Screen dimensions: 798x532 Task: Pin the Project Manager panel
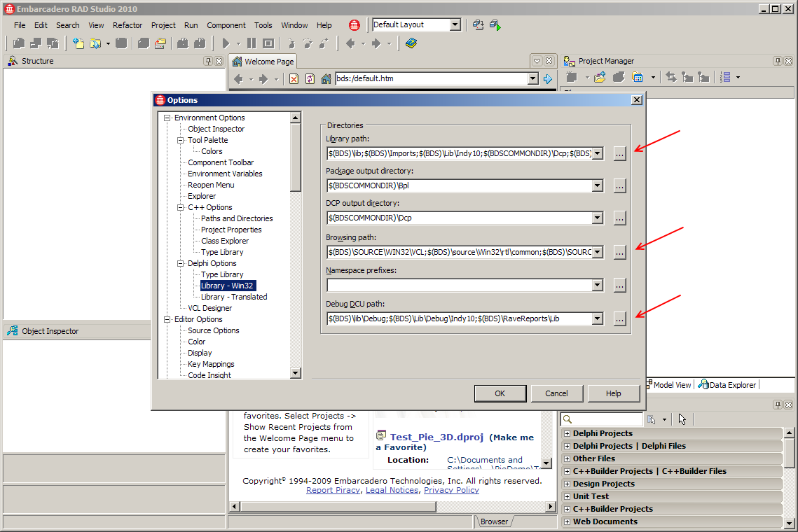pos(778,61)
